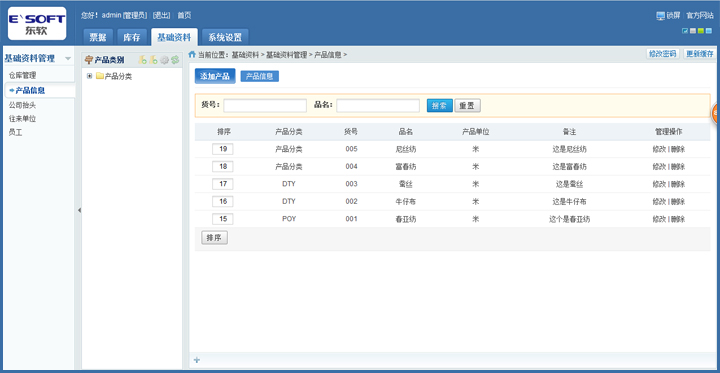
Task: Select the dark blue theme swatch
Action: click(685, 31)
